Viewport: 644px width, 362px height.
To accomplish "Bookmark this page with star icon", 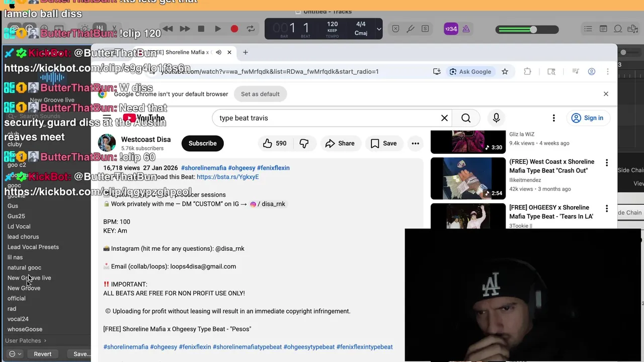I will click(505, 71).
